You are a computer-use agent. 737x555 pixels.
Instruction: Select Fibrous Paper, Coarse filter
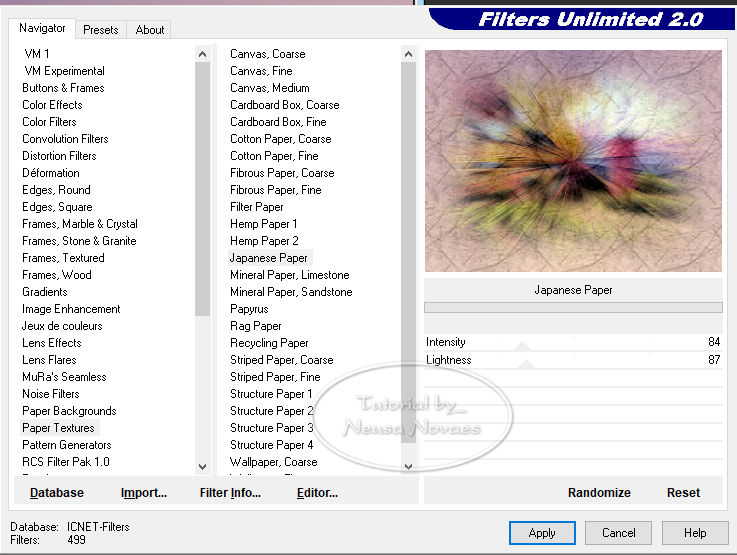[282, 173]
